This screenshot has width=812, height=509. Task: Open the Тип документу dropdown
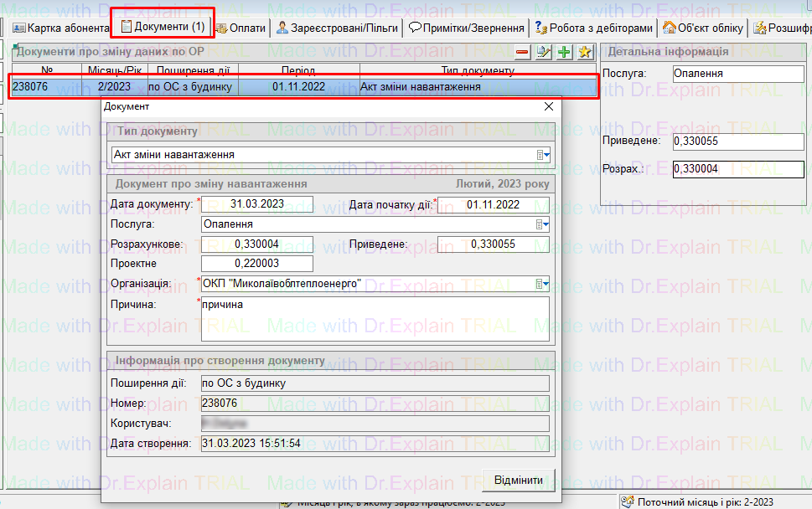(544, 155)
